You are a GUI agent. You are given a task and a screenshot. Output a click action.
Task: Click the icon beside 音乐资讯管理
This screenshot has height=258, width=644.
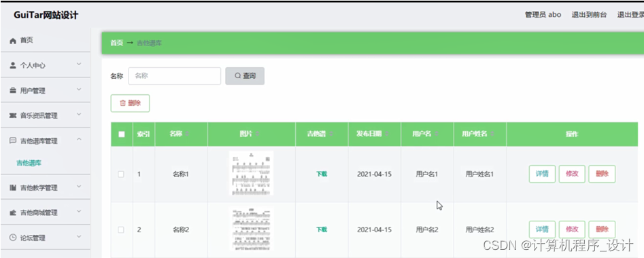[x=13, y=115]
